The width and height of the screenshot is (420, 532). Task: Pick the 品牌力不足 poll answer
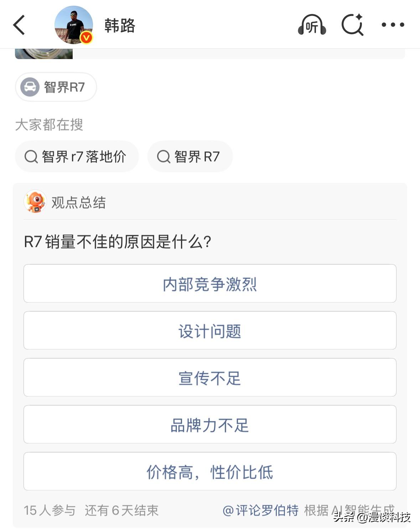210,425
